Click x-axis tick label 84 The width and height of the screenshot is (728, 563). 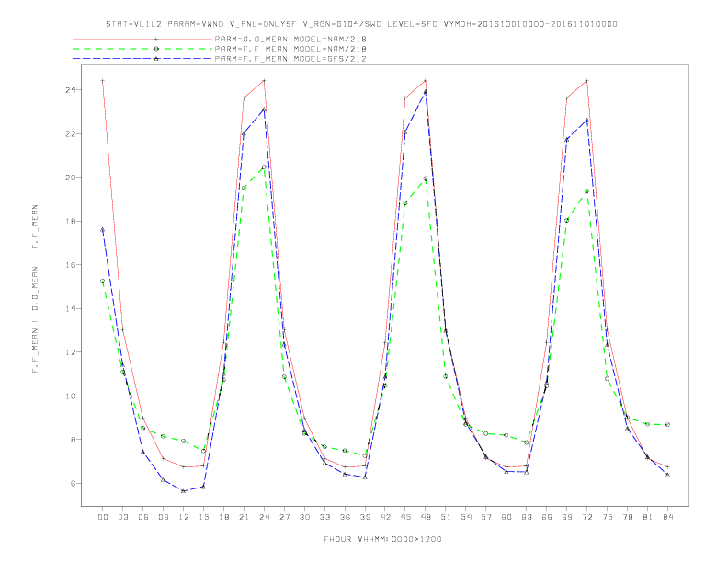click(667, 517)
